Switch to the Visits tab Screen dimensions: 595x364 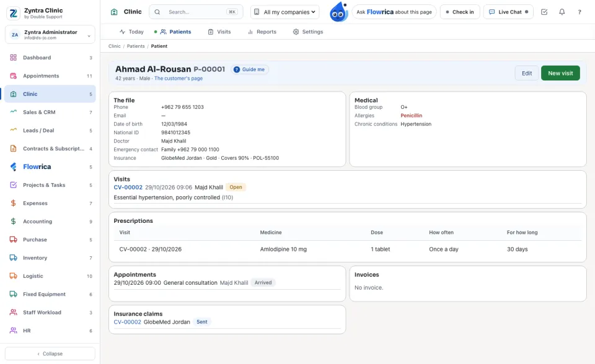tap(219, 32)
